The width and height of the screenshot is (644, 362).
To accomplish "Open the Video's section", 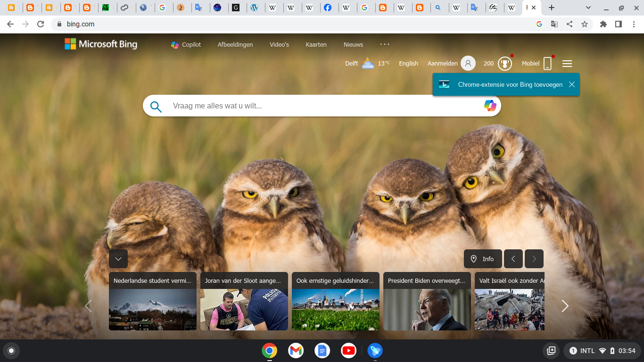I will coord(279,45).
